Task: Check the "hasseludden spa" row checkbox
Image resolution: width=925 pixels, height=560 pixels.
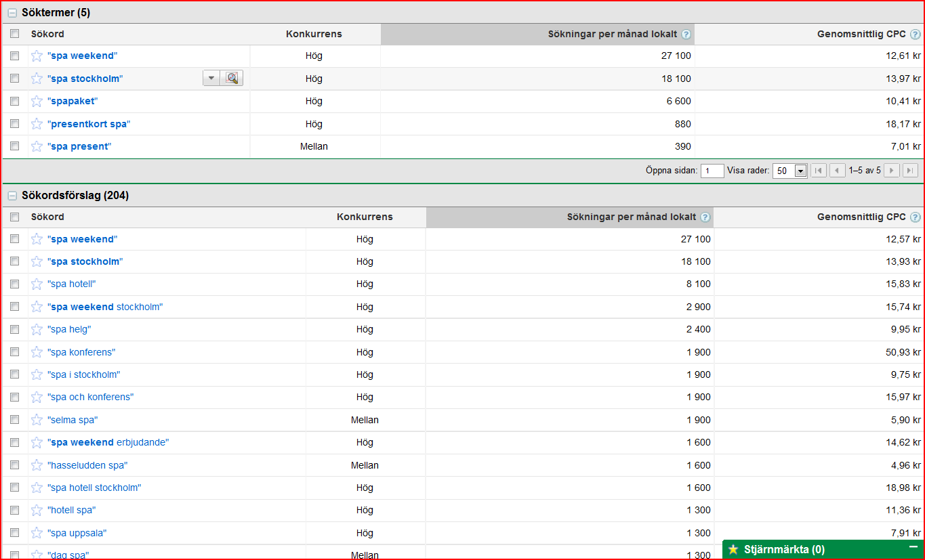Action: (14, 465)
